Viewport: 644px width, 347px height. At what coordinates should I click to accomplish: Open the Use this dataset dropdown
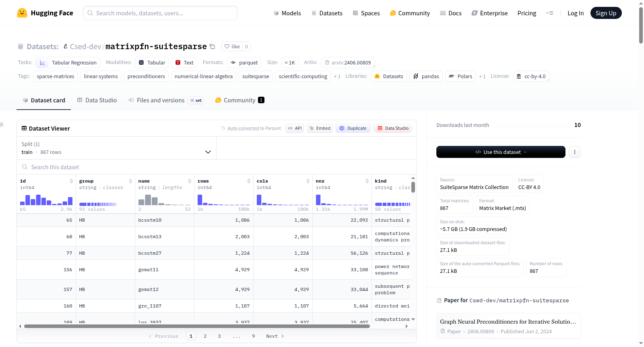[501, 152]
